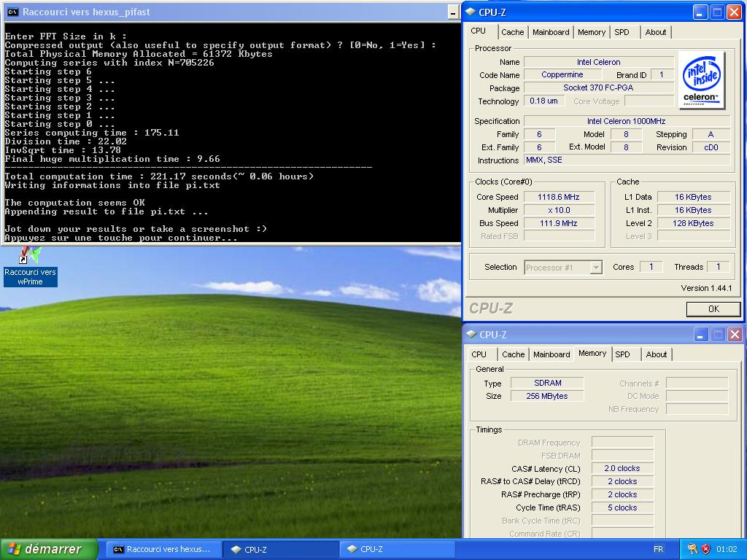Click the Total computation time line in console
This screenshot has width=747, height=560.
[x=159, y=176]
